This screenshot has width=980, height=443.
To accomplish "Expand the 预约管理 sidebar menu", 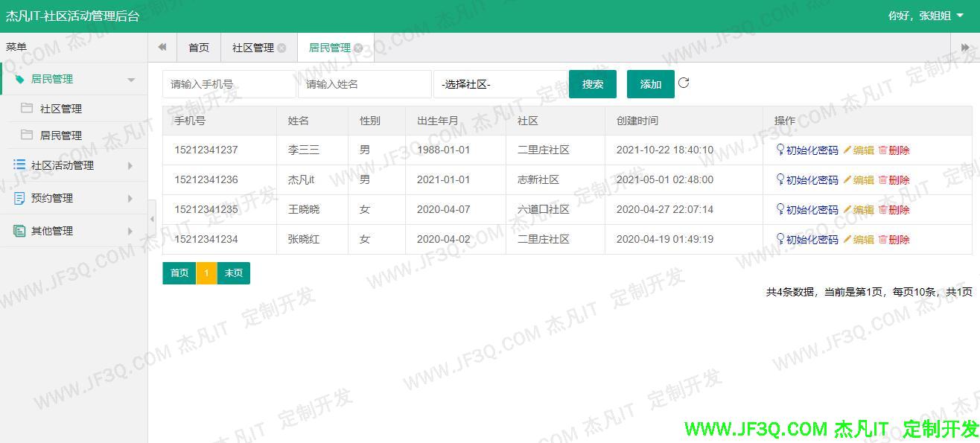I will click(73, 198).
